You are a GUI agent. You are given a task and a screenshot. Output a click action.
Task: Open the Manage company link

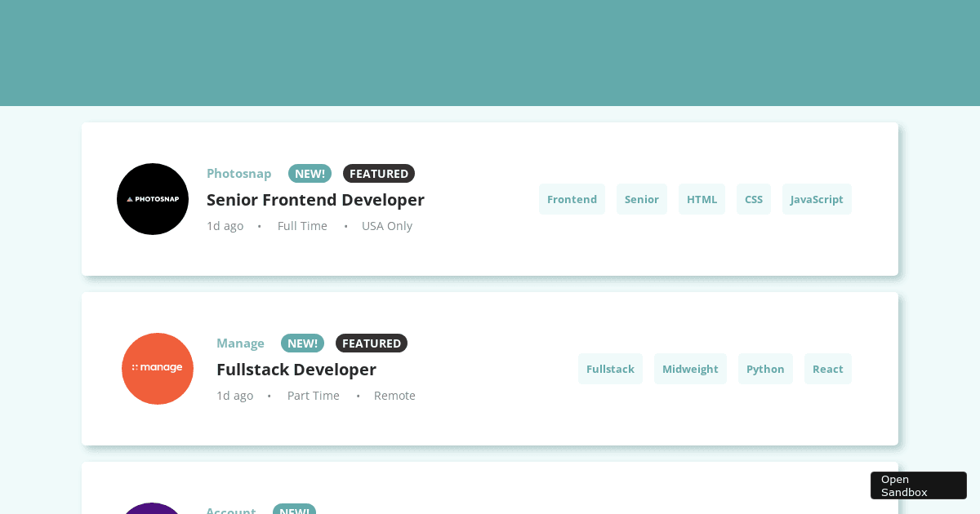(240, 343)
